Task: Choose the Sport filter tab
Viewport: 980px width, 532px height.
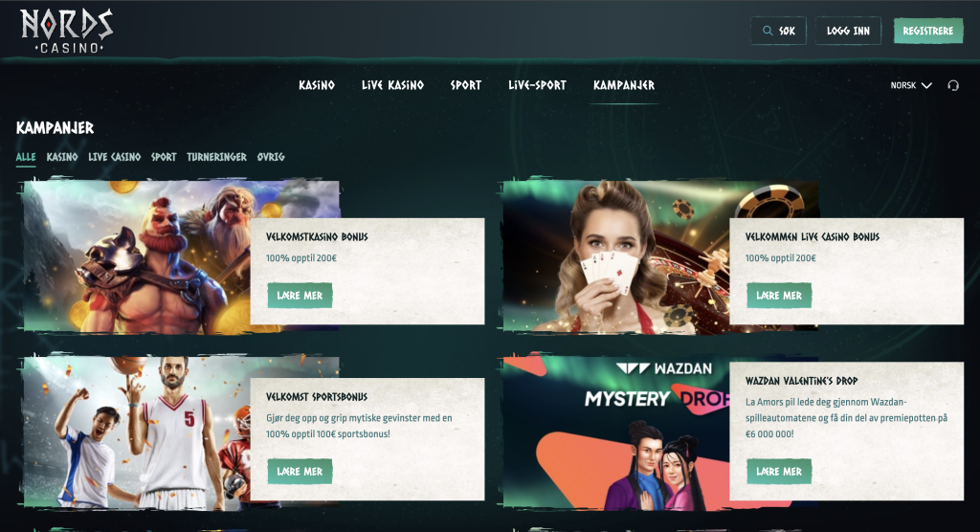Action: coord(164,157)
